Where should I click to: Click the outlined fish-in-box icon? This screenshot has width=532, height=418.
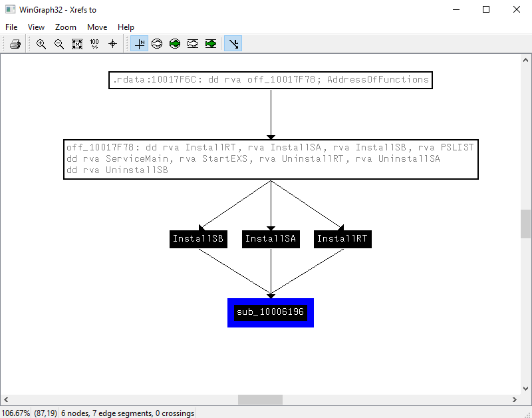pyautogui.click(x=193, y=44)
